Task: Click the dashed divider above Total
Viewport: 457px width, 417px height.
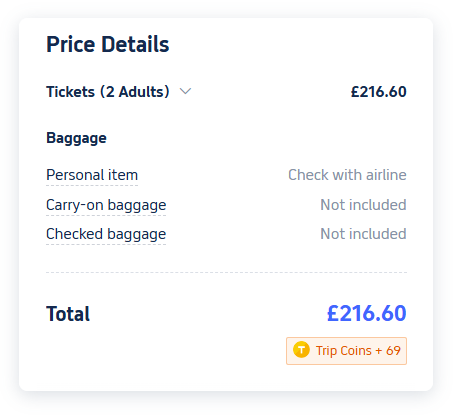Action: click(x=226, y=272)
